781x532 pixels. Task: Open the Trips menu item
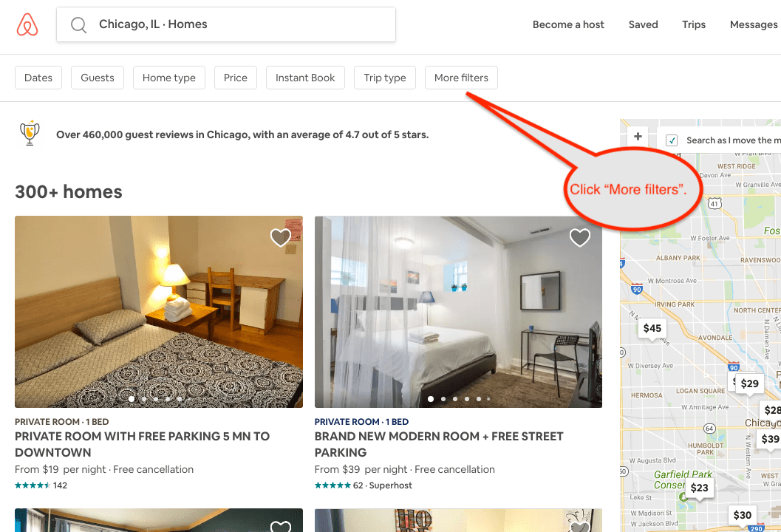click(694, 24)
